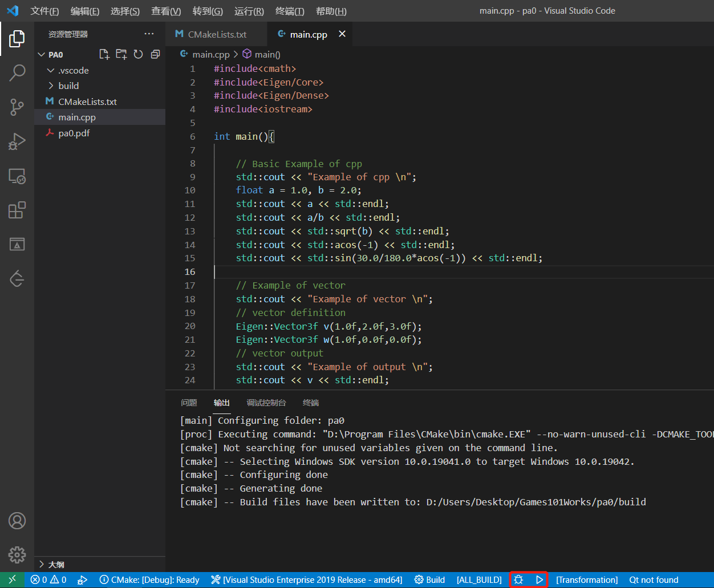Click line number 16 in the gutter
714x588 pixels.
pyautogui.click(x=189, y=271)
